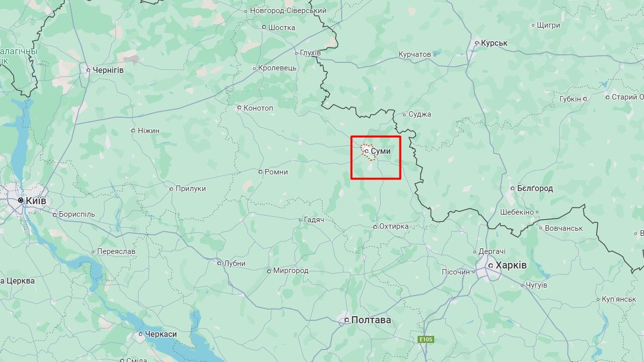Click the E105 highway shield
The image size is (644, 362).
pos(426,340)
